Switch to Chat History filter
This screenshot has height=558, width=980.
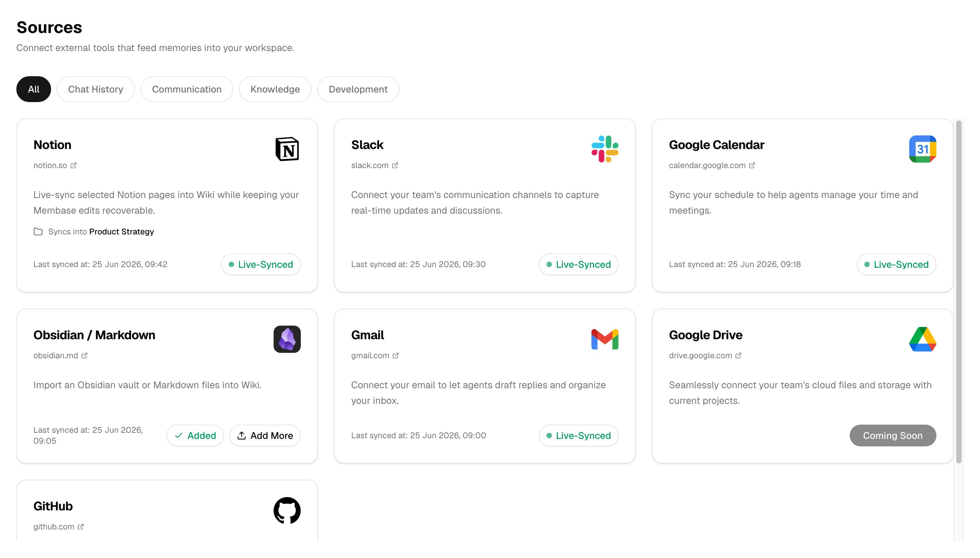coord(95,89)
